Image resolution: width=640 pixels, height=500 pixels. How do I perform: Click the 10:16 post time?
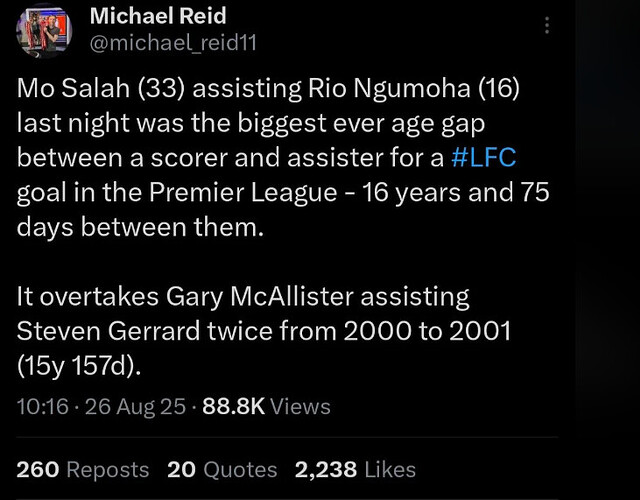click(42, 406)
